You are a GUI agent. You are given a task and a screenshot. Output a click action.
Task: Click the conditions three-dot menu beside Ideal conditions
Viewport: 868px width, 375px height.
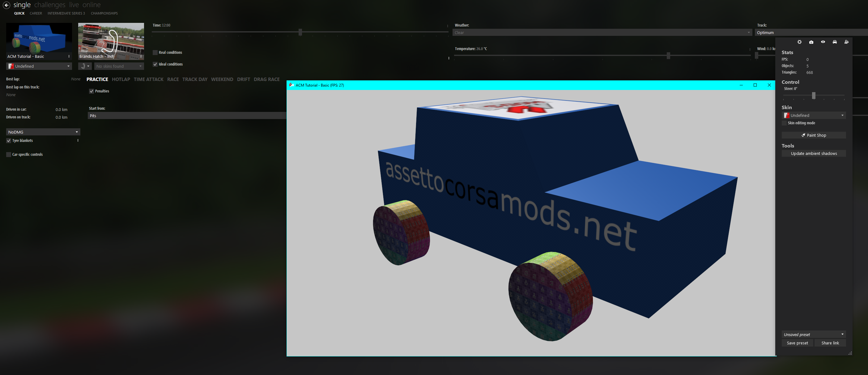click(x=449, y=58)
